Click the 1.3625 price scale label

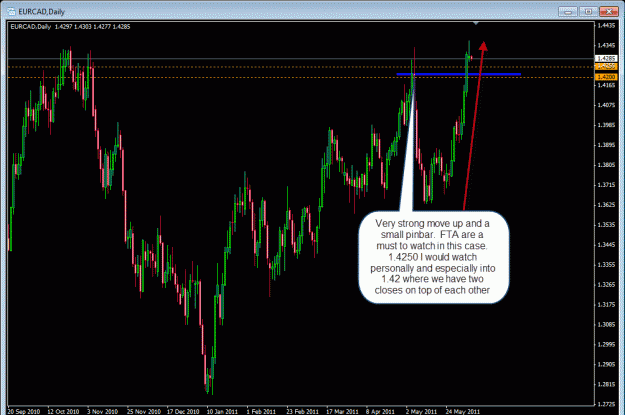coord(606,205)
